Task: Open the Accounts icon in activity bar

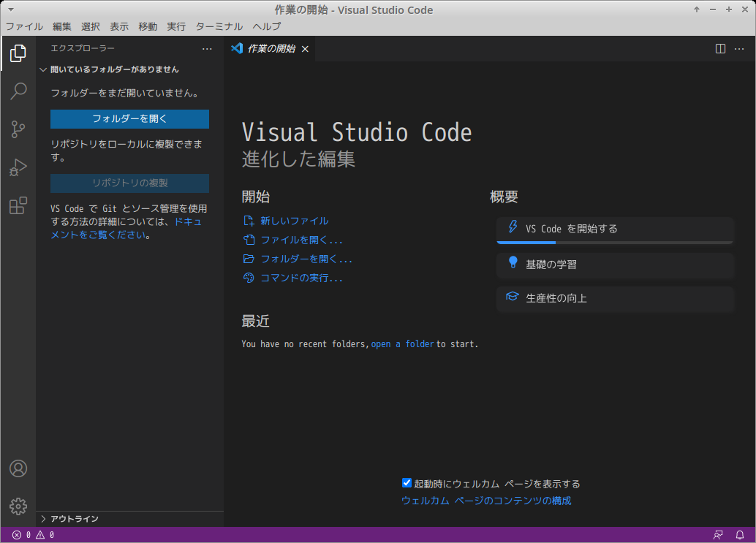Action: click(18, 468)
